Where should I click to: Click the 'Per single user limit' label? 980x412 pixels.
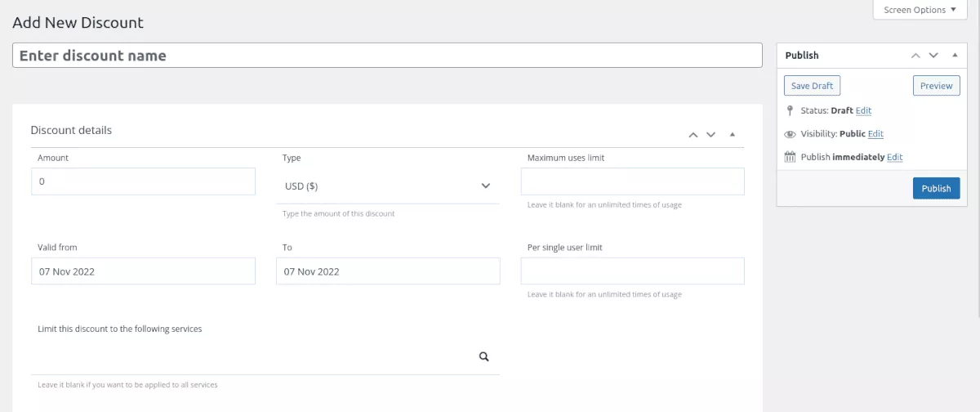click(565, 247)
